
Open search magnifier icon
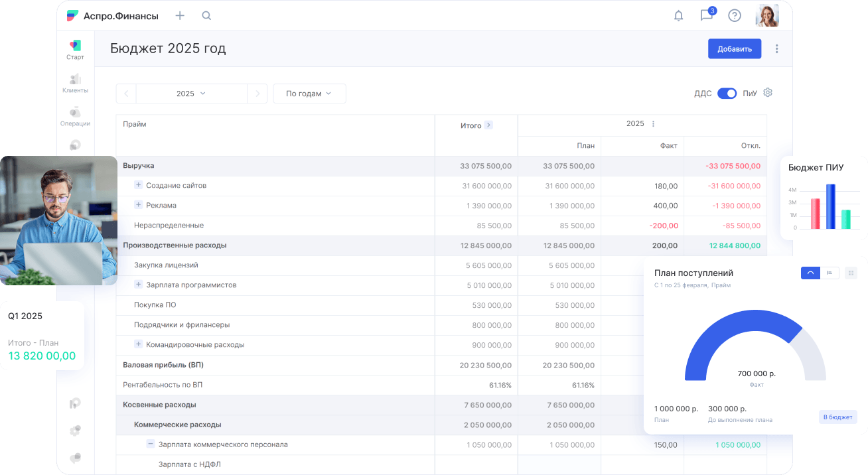pyautogui.click(x=206, y=16)
